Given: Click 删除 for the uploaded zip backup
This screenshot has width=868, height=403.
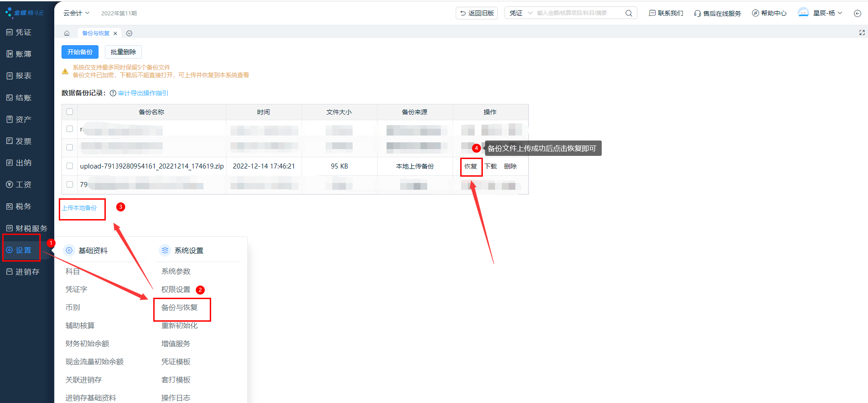Looking at the screenshot, I should (510, 166).
